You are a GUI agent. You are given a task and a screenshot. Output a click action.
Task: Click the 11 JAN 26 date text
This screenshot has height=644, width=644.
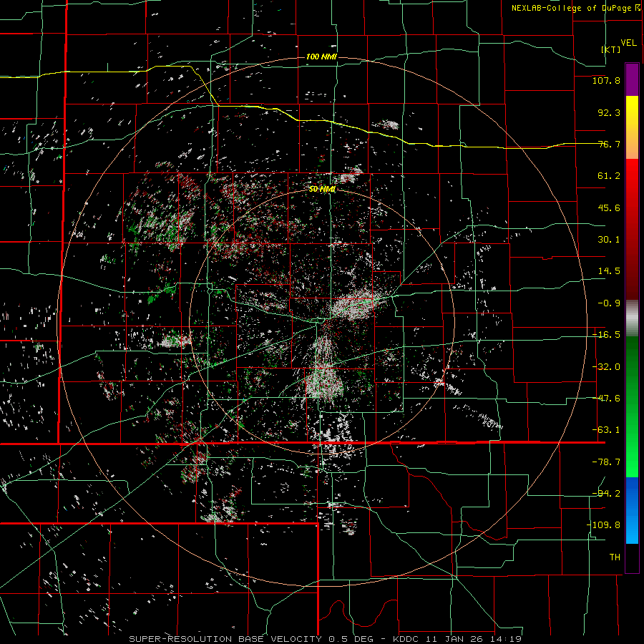[x=454, y=639]
